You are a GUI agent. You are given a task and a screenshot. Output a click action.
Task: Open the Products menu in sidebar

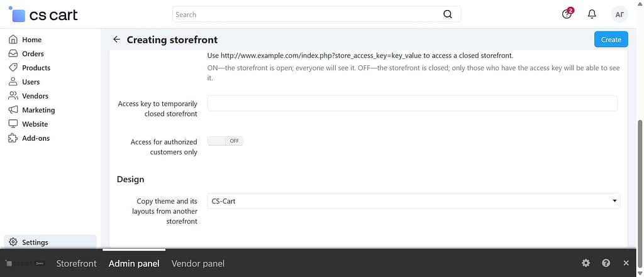[x=36, y=68]
